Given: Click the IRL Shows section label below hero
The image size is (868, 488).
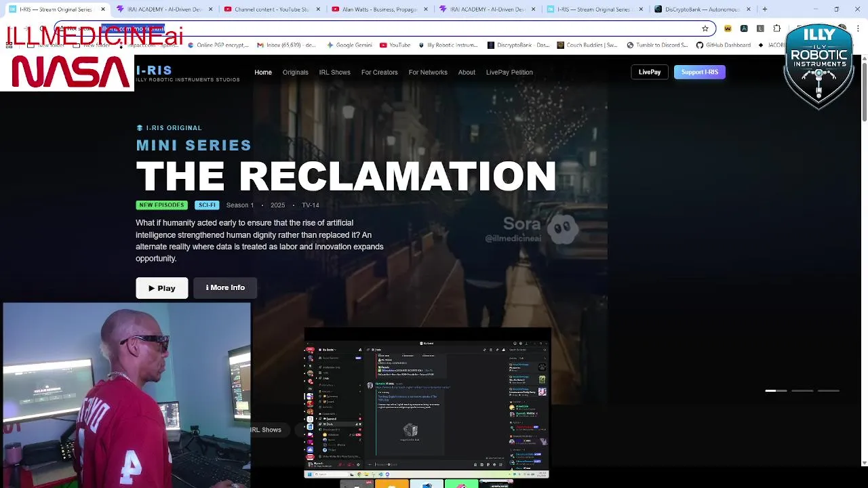Looking at the screenshot, I should (266, 430).
